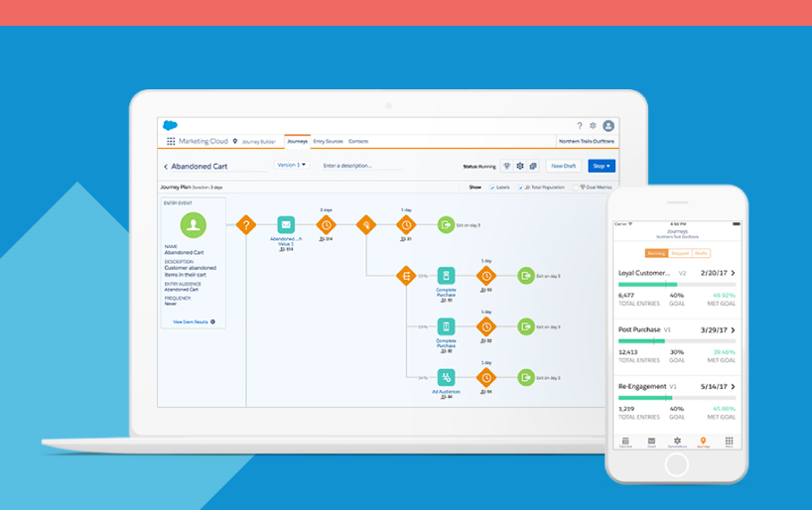Click Re-Engagement goal progress bar
The image size is (812, 510).
pyautogui.click(x=677, y=398)
